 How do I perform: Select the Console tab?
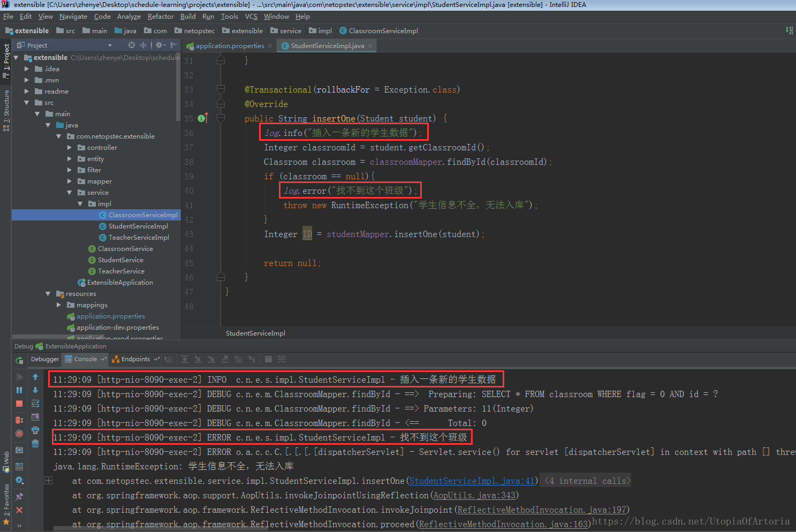tap(85, 359)
